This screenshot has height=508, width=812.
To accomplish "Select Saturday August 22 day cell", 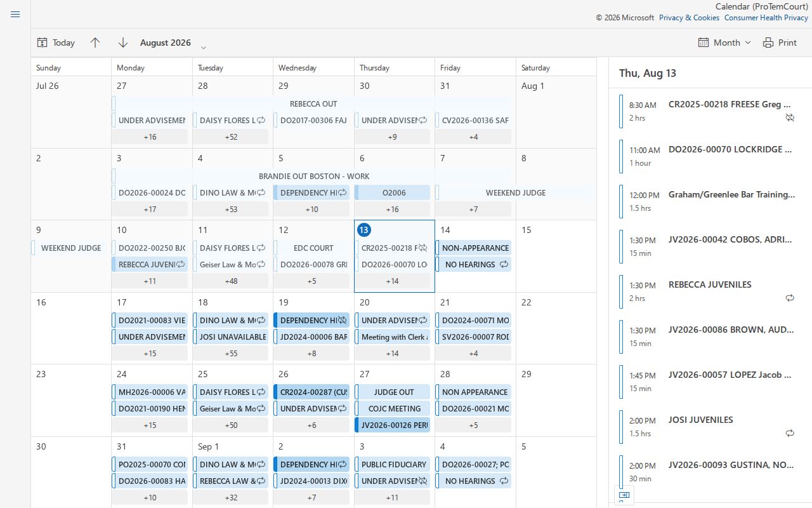I will [x=556, y=328].
